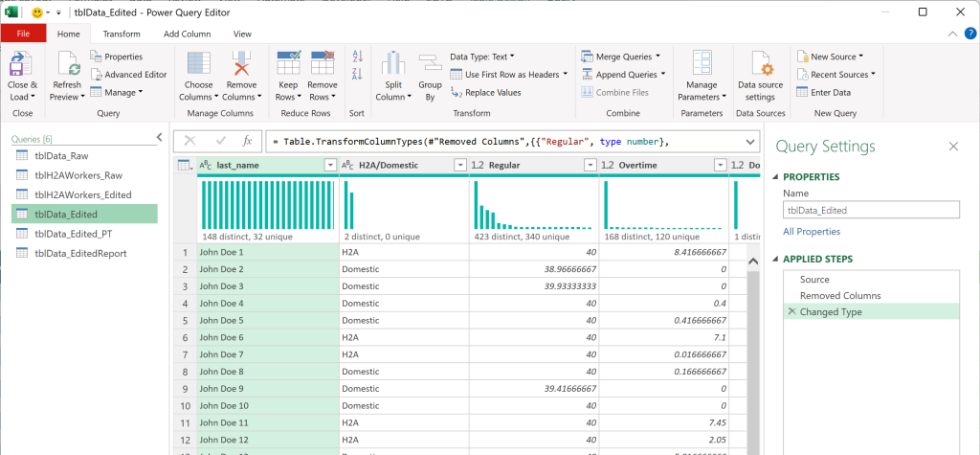Click the Close & Load icon
Screen dimensions: 980x455
(22, 64)
